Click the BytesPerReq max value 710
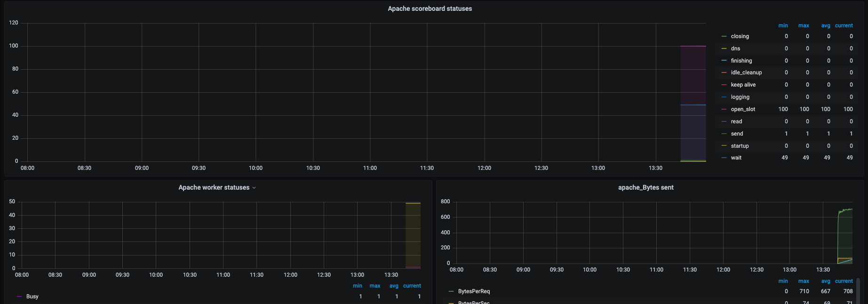Viewport: 868px width, 304px height. point(804,291)
